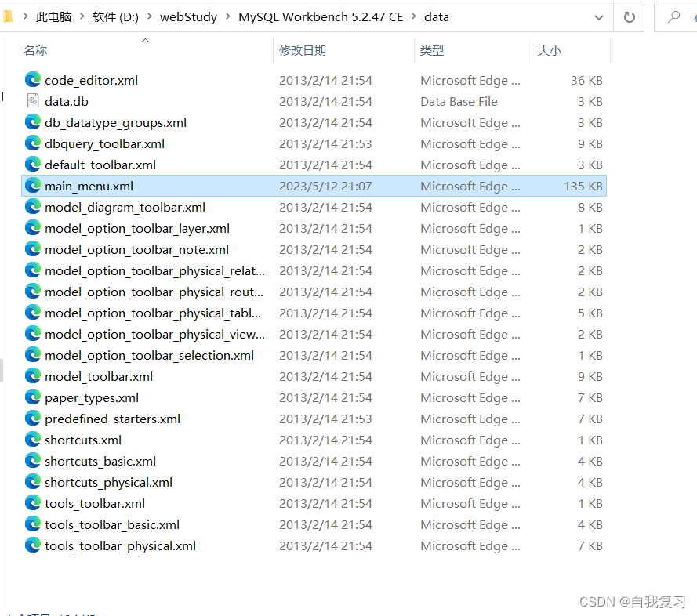Select the code_editor.xml file icon
697x616 pixels.
coord(31,79)
